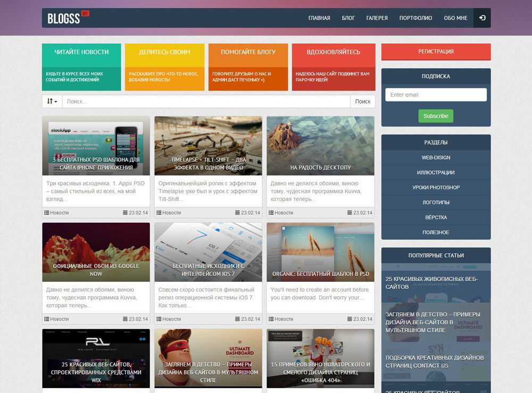Click the calendar icon under the desktop wallpaper card

pos(350,213)
